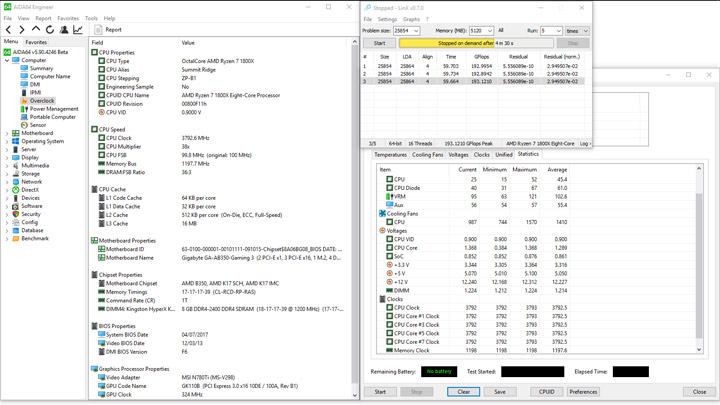Collapse the Computer tree node
This screenshot has height=405, width=720.
tap(7, 60)
